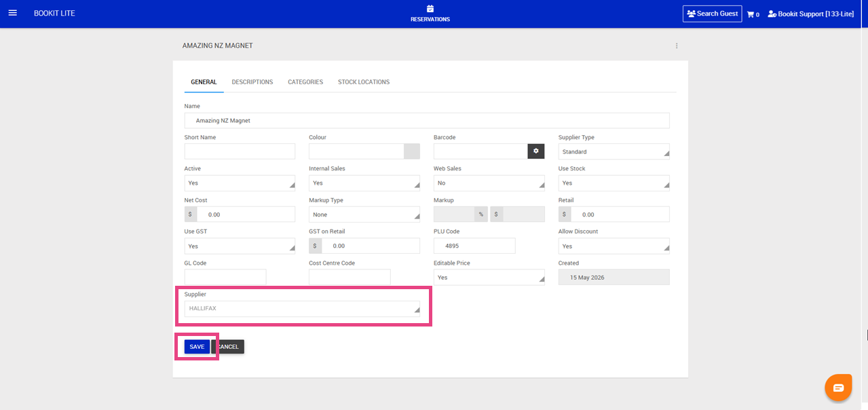868x410 pixels.
Task: Open the Colour picker swatch
Action: 412,151
